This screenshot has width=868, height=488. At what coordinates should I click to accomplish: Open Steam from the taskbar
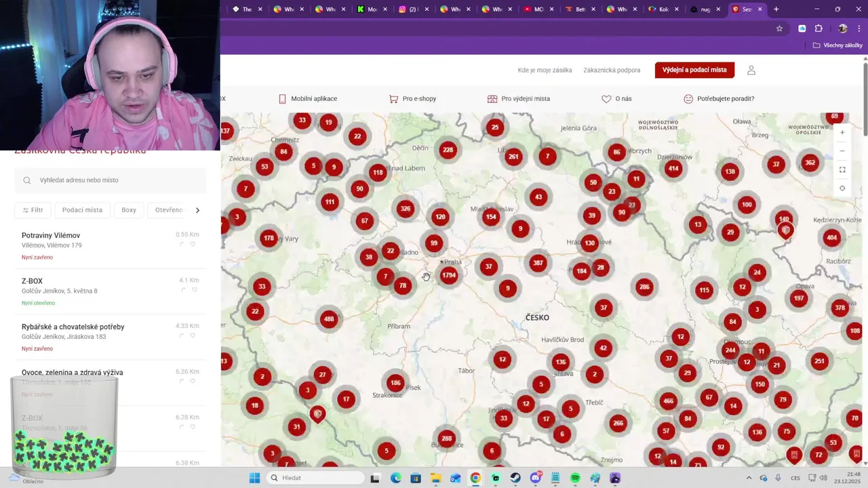point(515,478)
